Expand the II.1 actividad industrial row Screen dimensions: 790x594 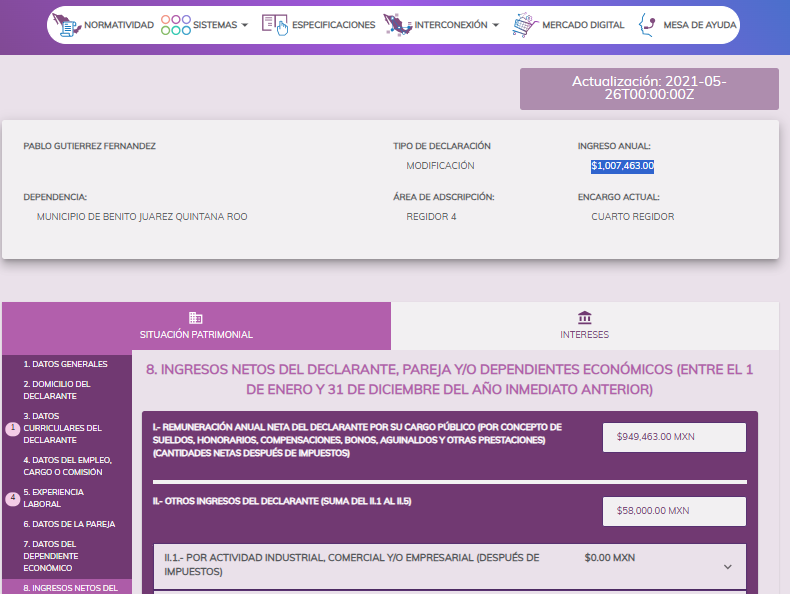726,566
